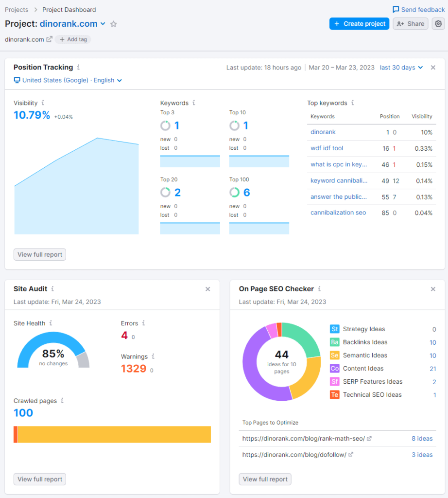Close the On Page SEO Checker widget

(x=433, y=289)
